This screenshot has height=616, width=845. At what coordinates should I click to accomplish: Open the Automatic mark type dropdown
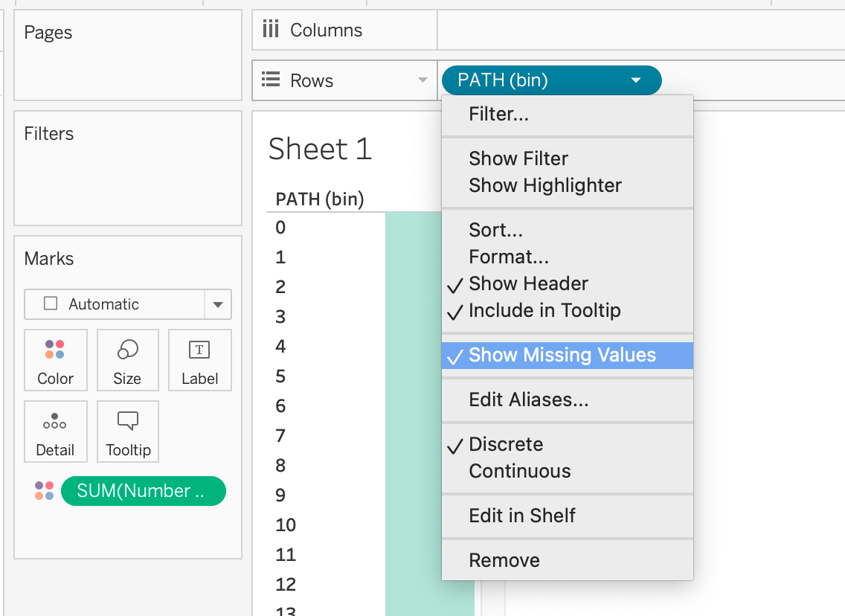point(217,304)
